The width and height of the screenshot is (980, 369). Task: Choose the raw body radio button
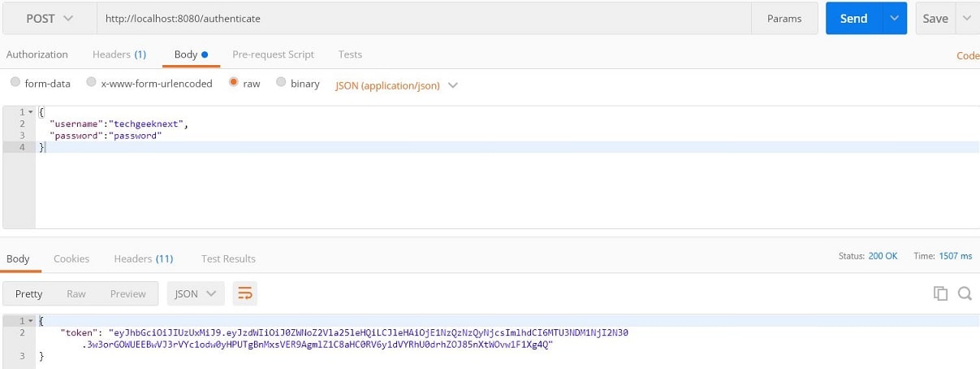[234, 83]
